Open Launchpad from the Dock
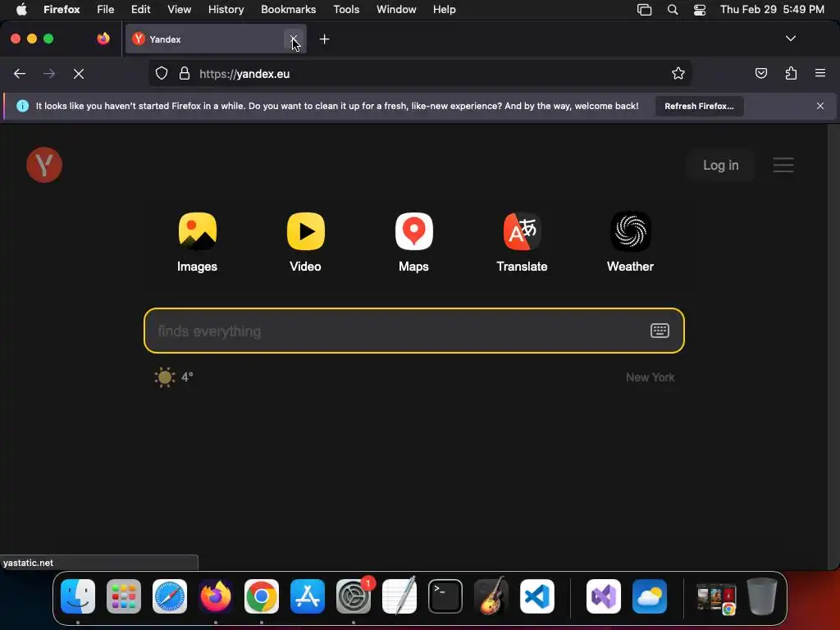 coord(124,596)
